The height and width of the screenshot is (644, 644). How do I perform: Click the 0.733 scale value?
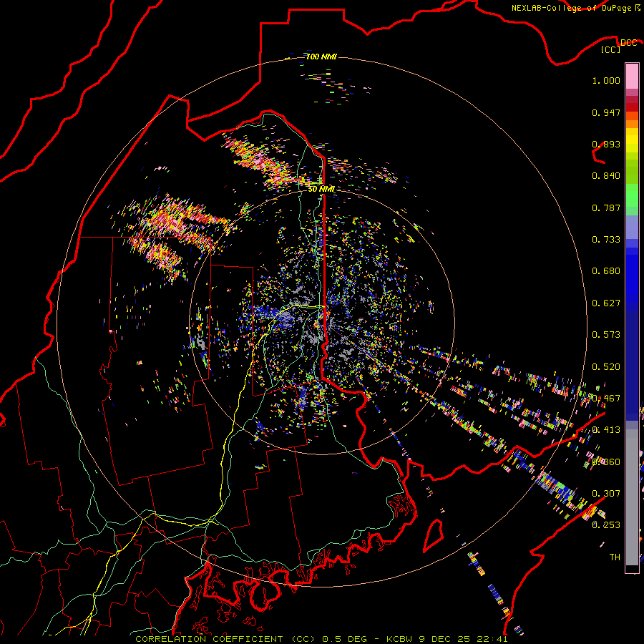[606, 240]
